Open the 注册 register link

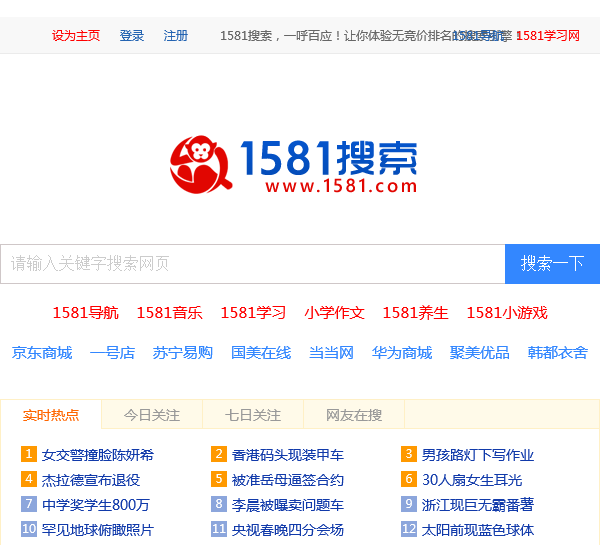(176, 36)
